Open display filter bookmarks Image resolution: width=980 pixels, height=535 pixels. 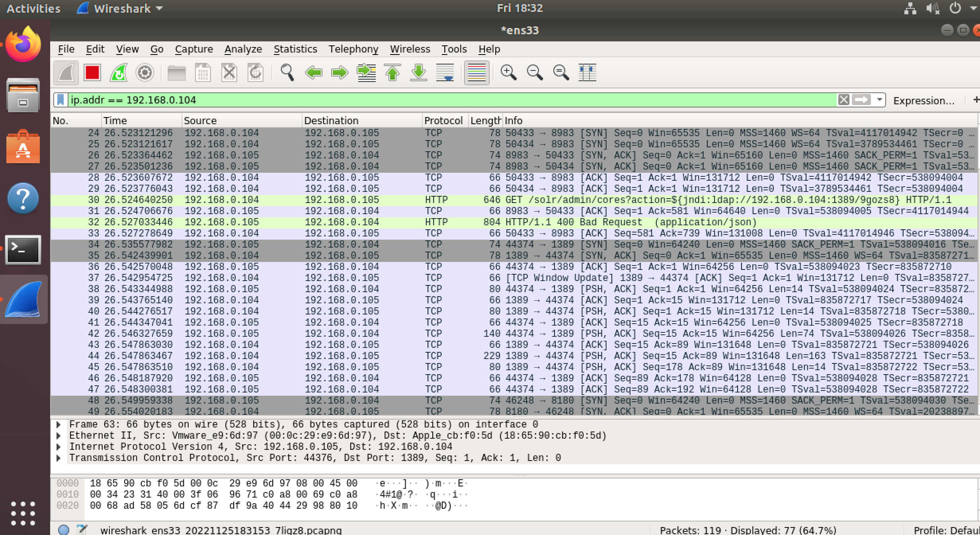tap(60, 100)
